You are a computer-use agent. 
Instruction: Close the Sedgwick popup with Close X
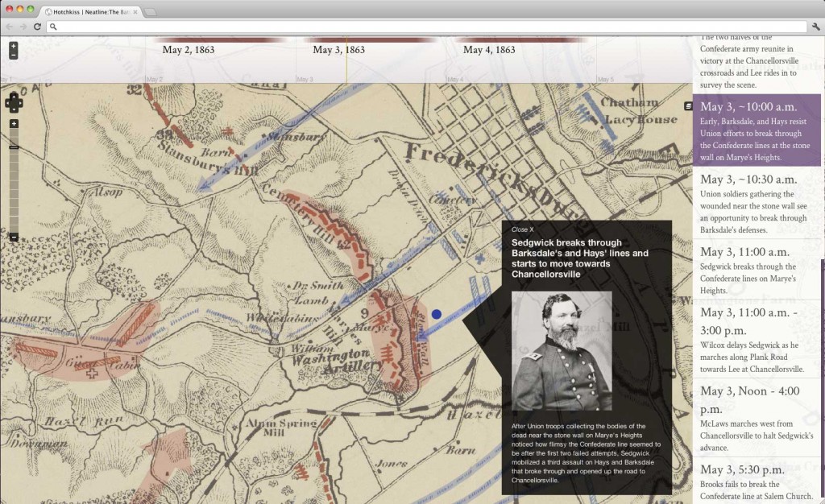click(x=522, y=229)
